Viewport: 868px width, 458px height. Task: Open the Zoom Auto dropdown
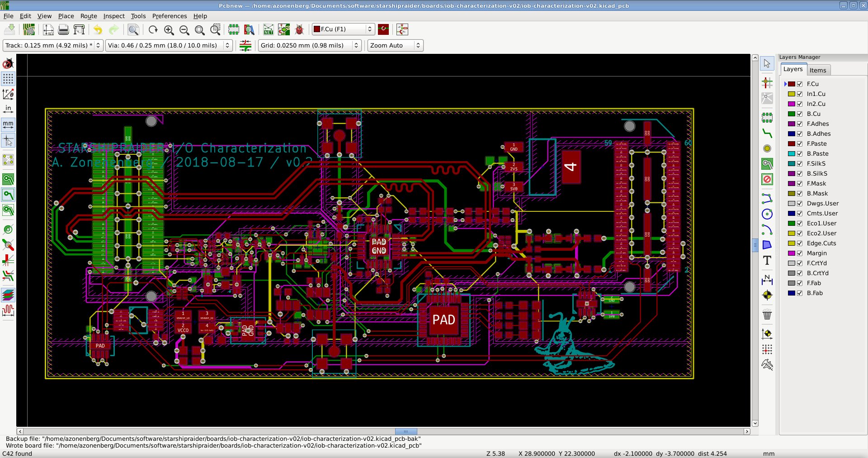[395, 45]
